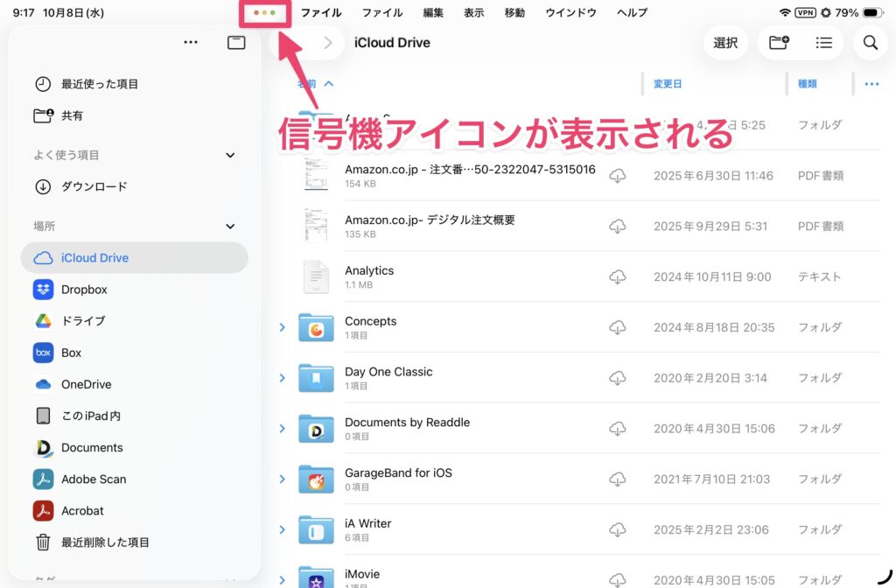Open the recently deleted trash item
896x588 pixels.
(105, 542)
